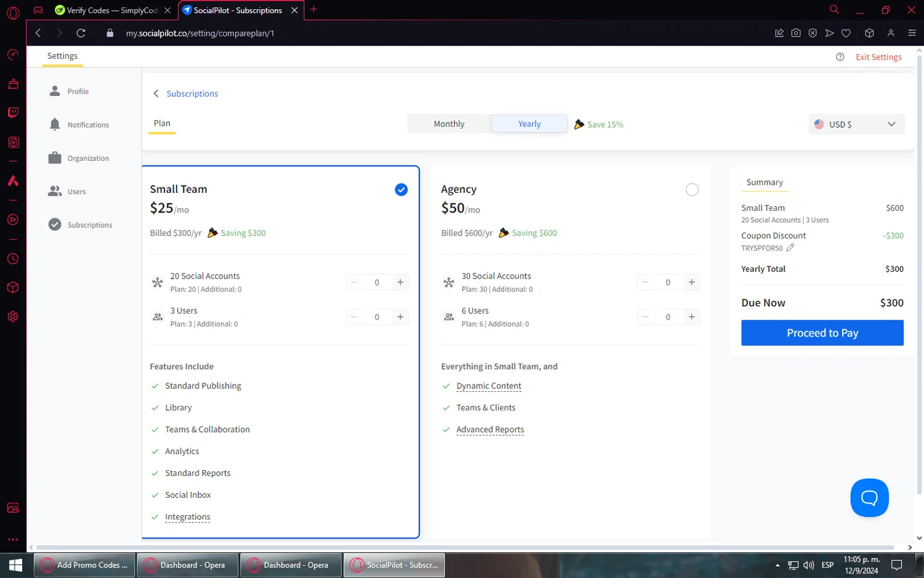Viewport: 924px width, 578px height.
Task: Open Advanced Reports feature link
Action: 490,429
